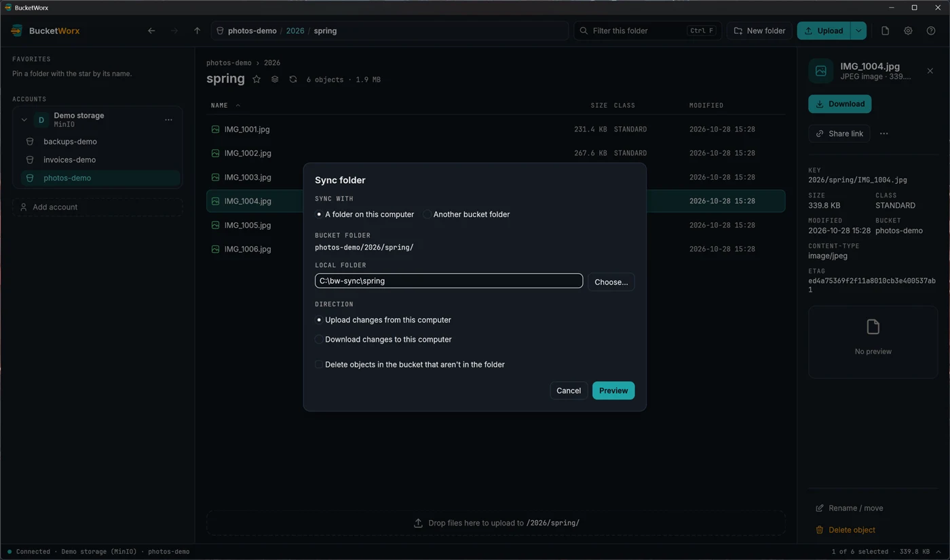The height and width of the screenshot is (560, 950).
Task: Click the Preview button
Action: [x=613, y=391]
